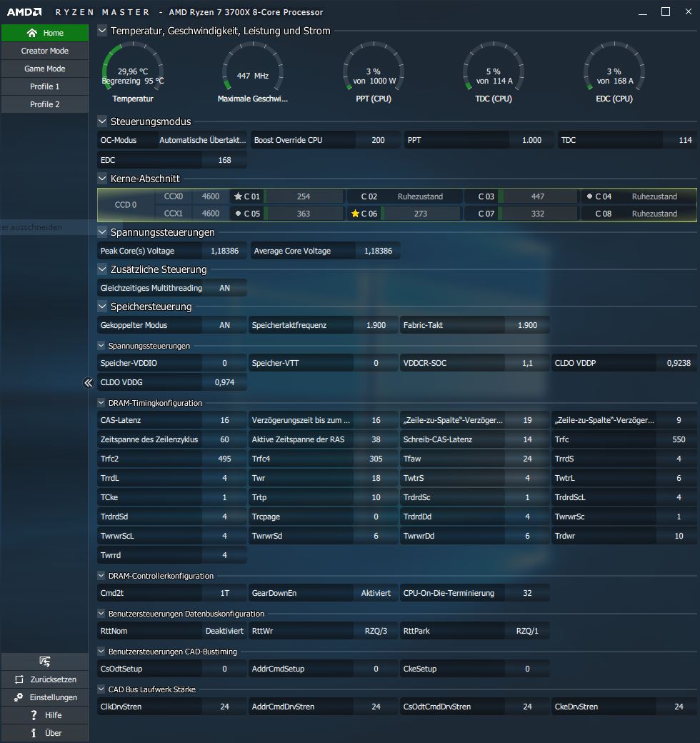The width and height of the screenshot is (700, 743).
Task: Collapse DRAM-Timingkonfiguration subsection
Action: (x=101, y=403)
